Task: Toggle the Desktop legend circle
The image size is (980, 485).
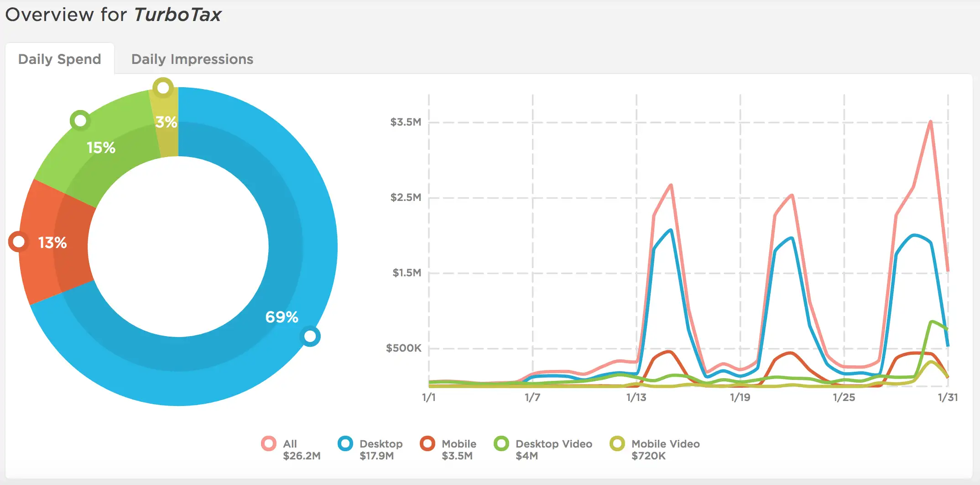Action: 345,443
